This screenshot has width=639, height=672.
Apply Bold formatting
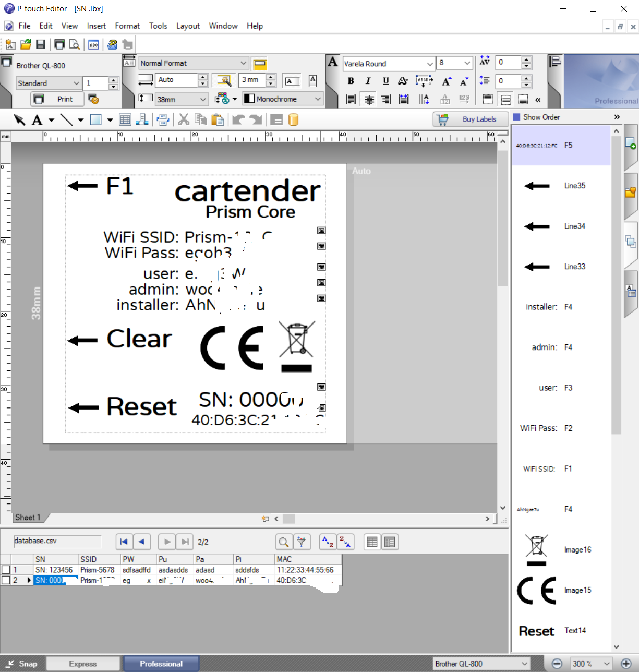pos(351,81)
